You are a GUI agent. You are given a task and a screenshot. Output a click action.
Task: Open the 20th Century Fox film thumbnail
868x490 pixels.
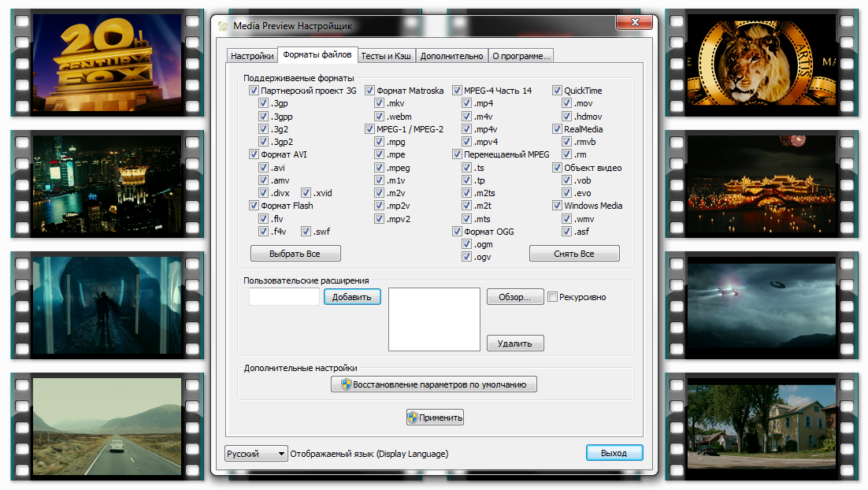point(107,62)
